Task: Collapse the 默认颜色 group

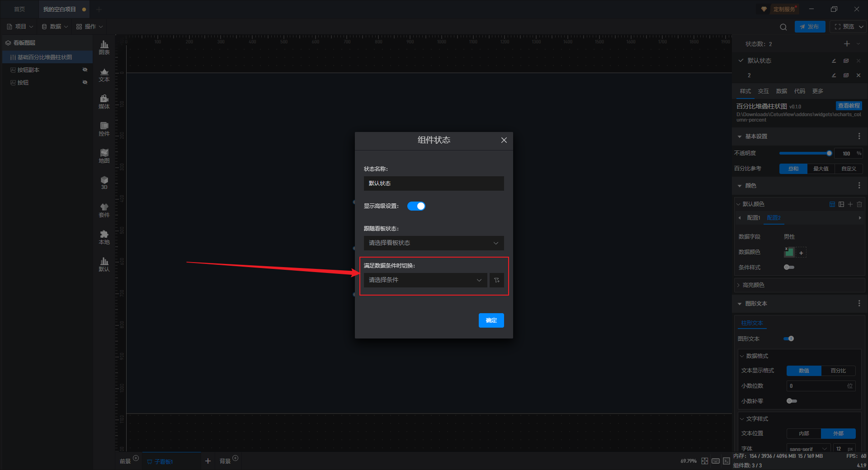Action: click(x=738, y=204)
